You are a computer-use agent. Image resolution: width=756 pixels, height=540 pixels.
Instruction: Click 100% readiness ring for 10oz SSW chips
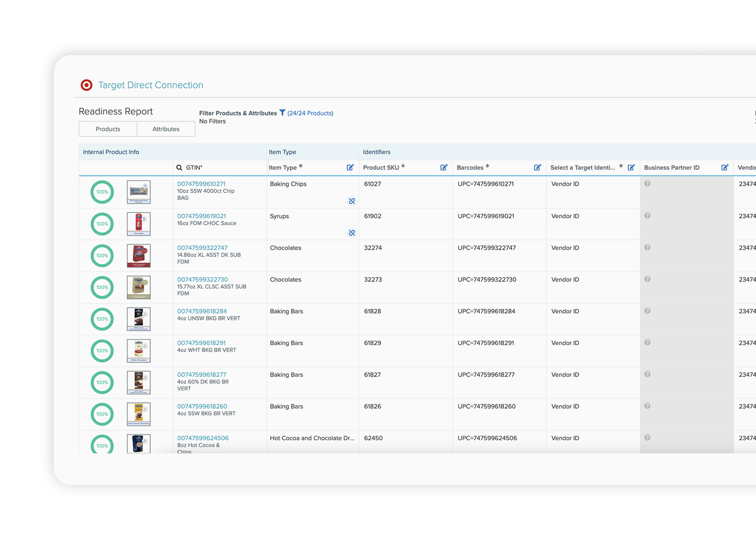102,192
